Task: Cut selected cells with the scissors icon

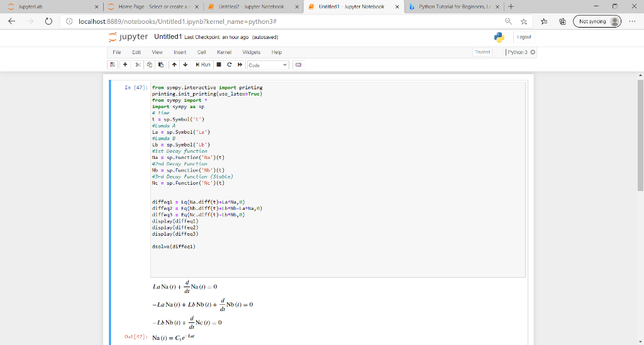Action: [x=138, y=65]
